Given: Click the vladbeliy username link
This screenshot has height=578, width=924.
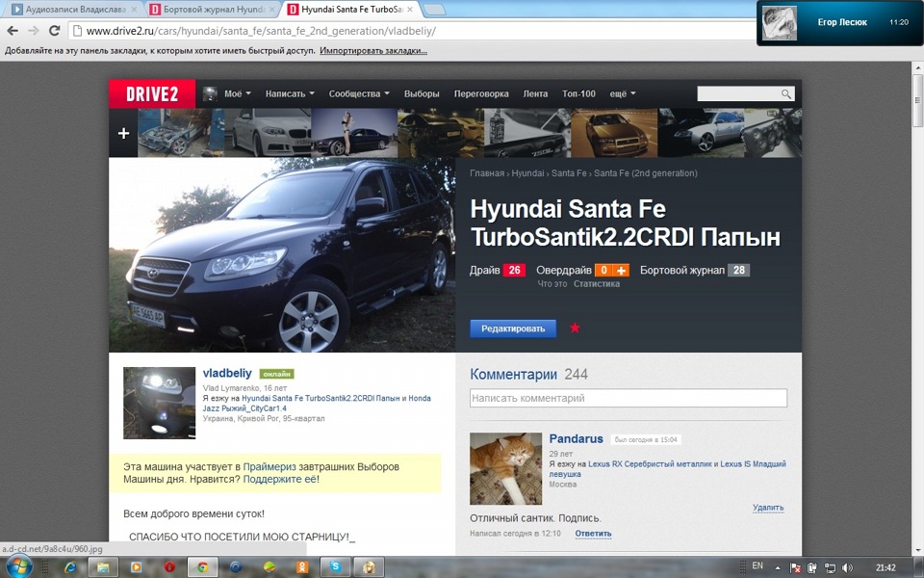Looking at the screenshot, I should coord(227,374).
